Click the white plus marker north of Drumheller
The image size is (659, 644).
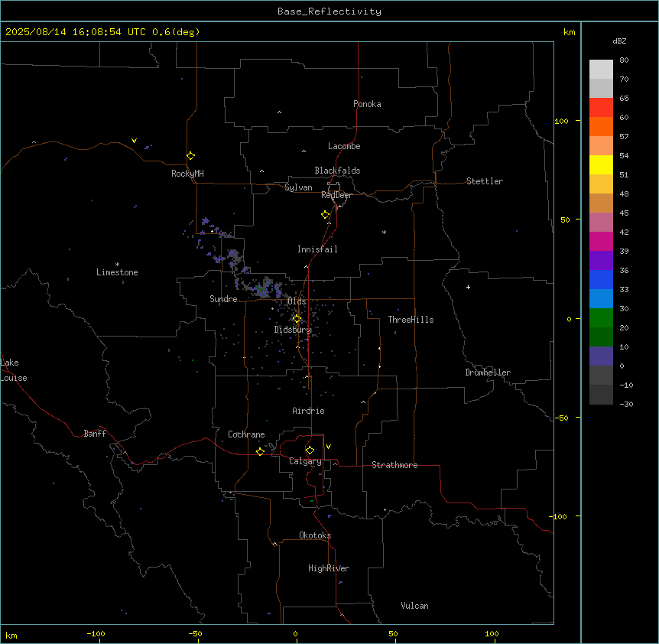[468, 287]
